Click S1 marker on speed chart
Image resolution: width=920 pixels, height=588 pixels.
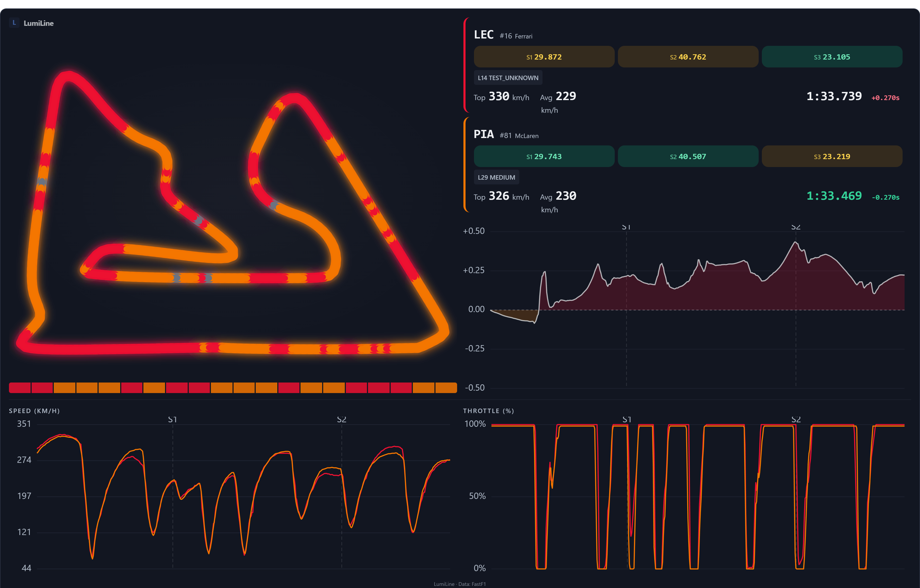tap(173, 420)
